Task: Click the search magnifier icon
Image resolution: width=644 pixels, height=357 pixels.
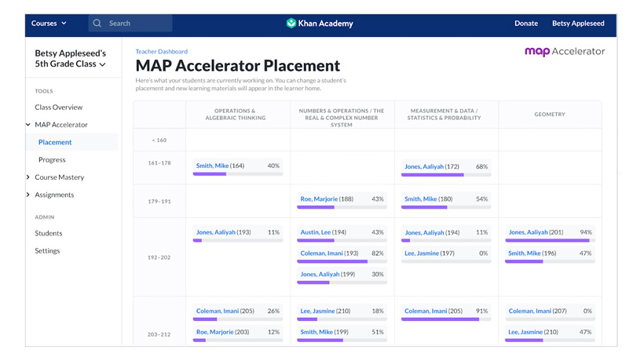Action: point(97,24)
